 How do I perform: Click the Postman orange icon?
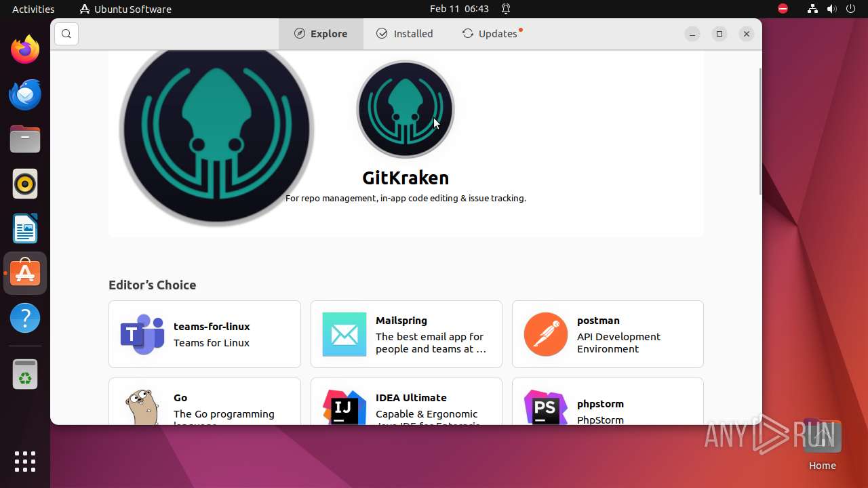tap(546, 334)
